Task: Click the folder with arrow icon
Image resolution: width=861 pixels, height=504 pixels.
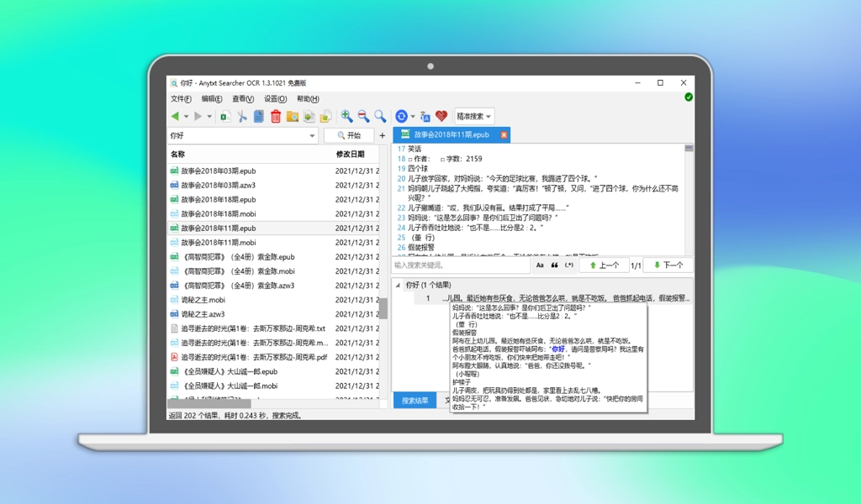Action: pyautogui.click(x=326, y=116)
